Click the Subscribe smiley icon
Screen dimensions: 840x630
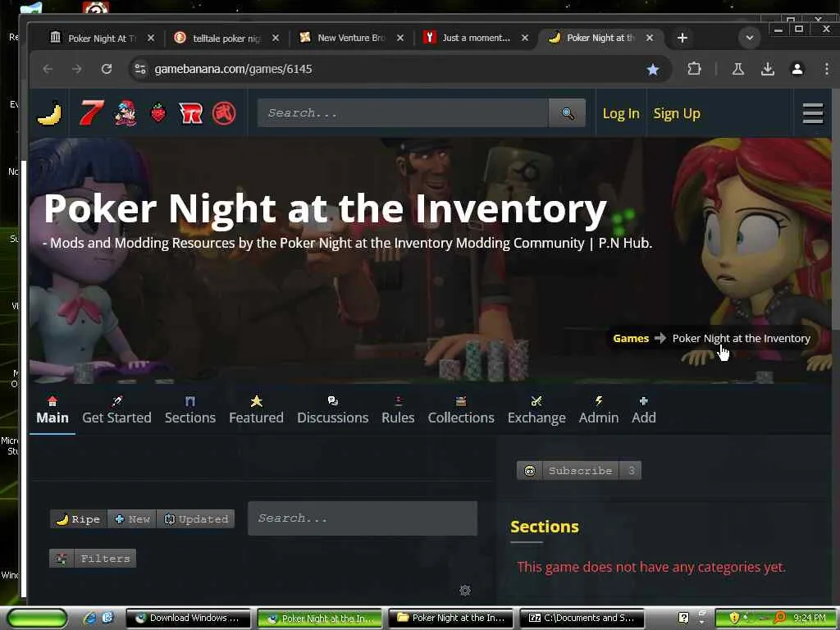(530, 470)
